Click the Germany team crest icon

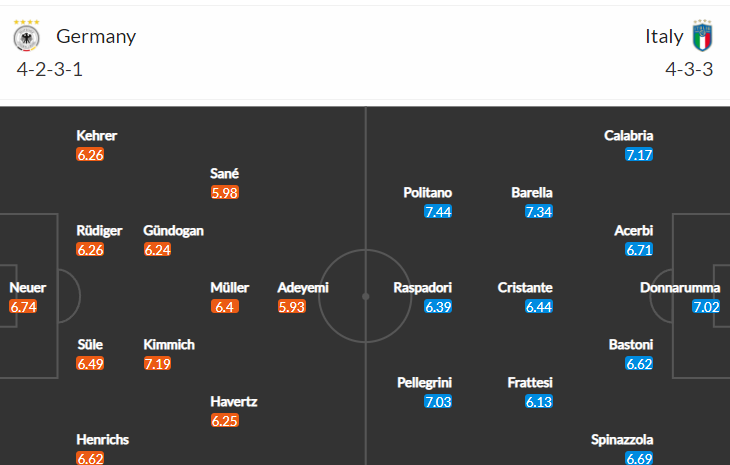coord(27,36)
